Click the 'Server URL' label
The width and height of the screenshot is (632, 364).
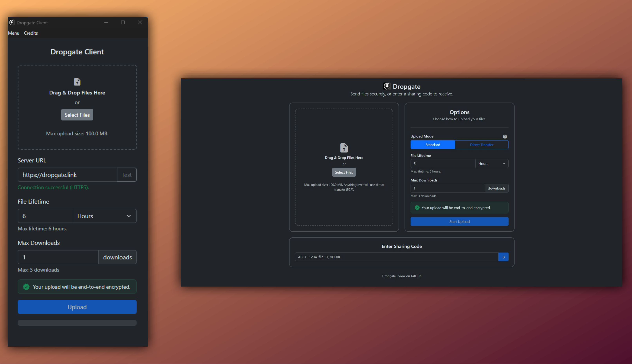pyautogui.click(x=32, y=161)
